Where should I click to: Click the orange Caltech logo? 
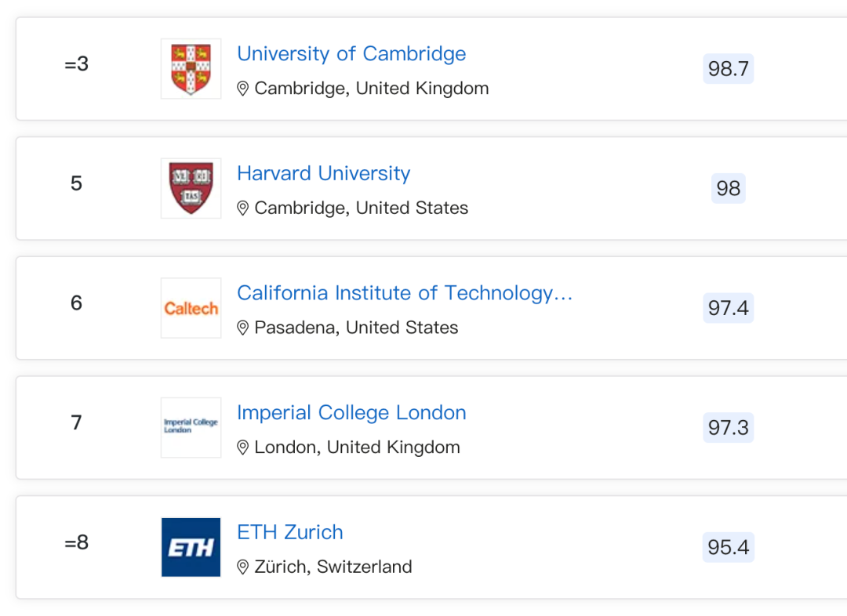tap(191, 308)
